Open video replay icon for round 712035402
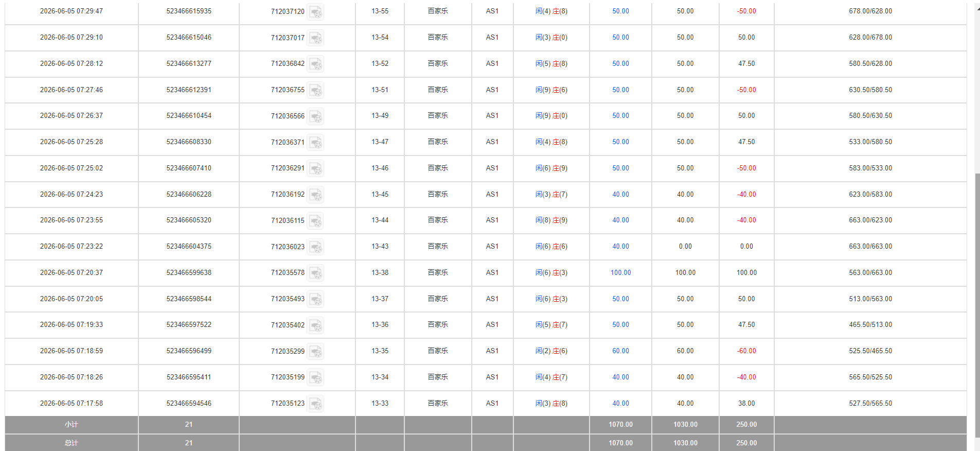 (315, 325)
